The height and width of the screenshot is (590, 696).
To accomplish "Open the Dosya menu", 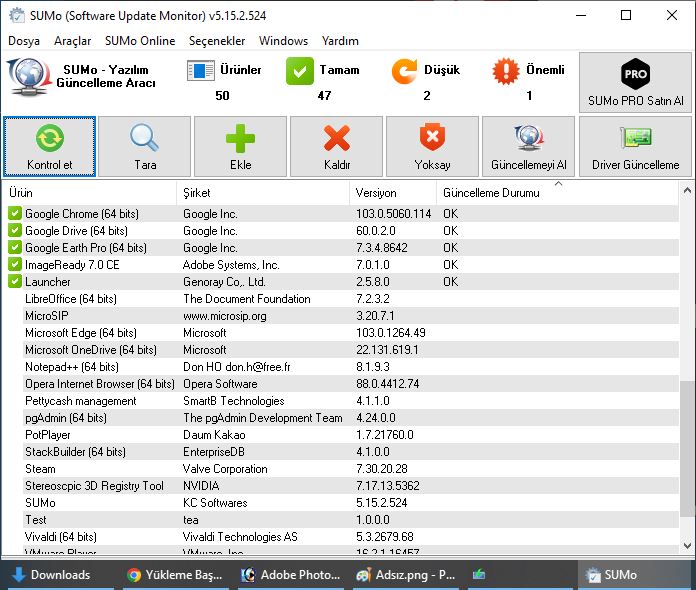I will click(24, 41).
